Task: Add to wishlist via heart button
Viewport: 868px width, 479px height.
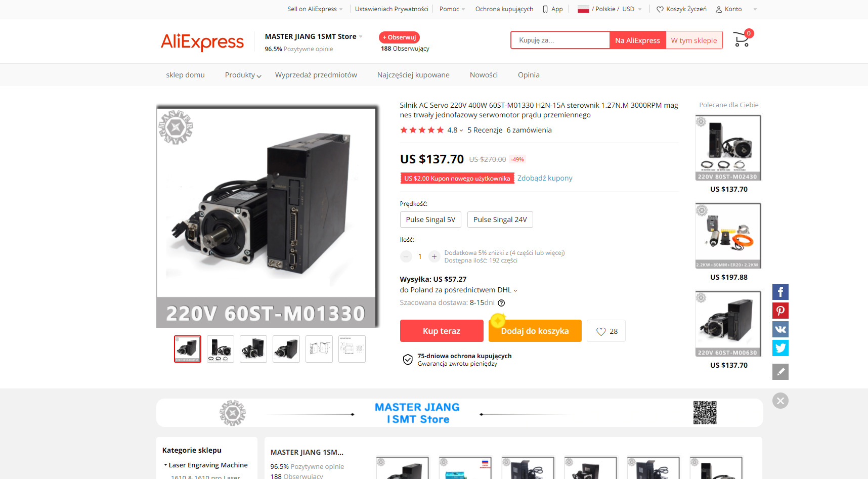Action: tap(606, 331)
